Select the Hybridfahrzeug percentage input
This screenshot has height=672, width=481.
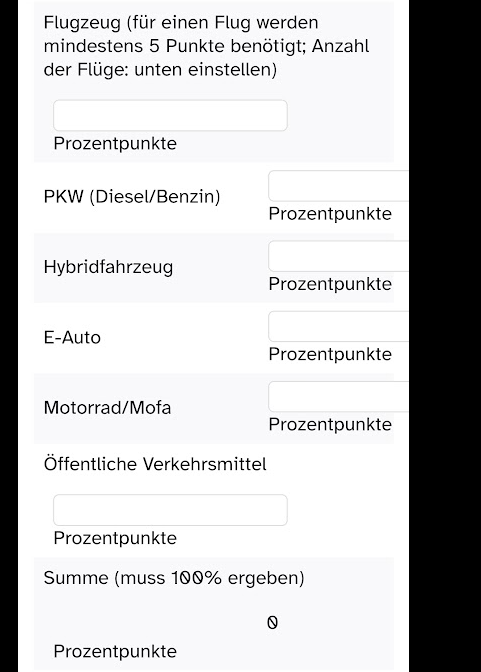338,256
